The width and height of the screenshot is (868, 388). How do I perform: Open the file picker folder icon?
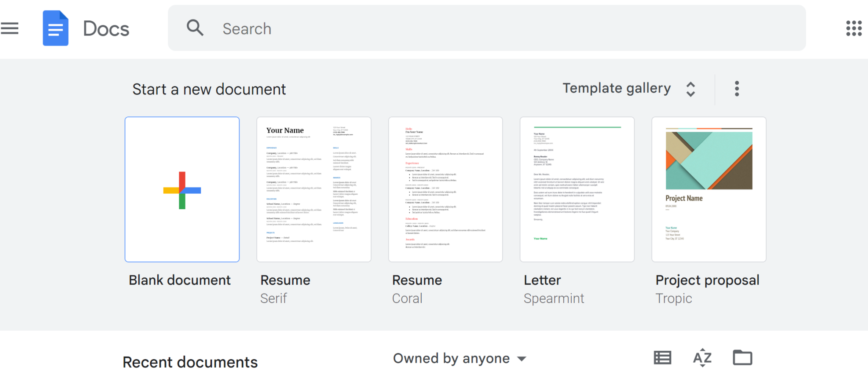(742, 358)
